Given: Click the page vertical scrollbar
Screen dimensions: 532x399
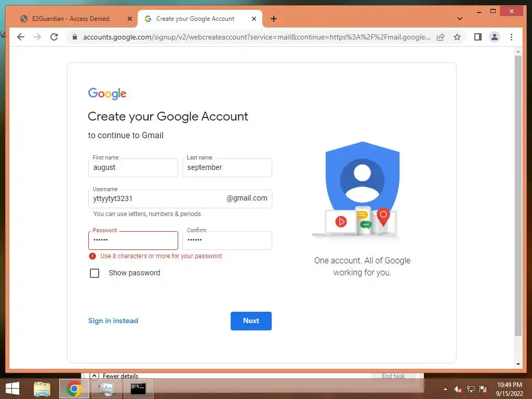Looking at the screenshot, I should click(x=518, y=196).
